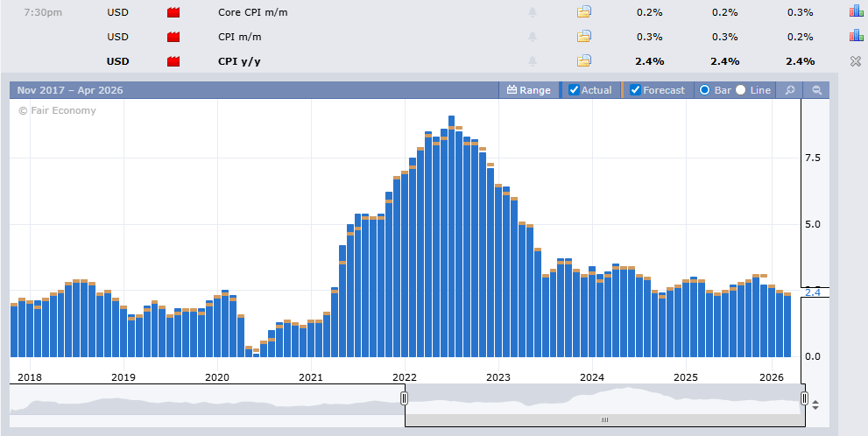Click the Core CPI m/m event name
Image resolution: width=868 pixels, height=436 pixels.
pos(252,12)
